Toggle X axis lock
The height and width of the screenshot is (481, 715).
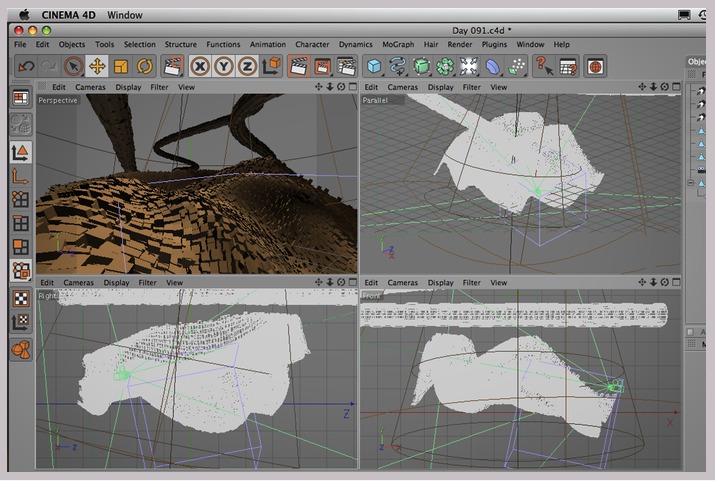point(199,67)
